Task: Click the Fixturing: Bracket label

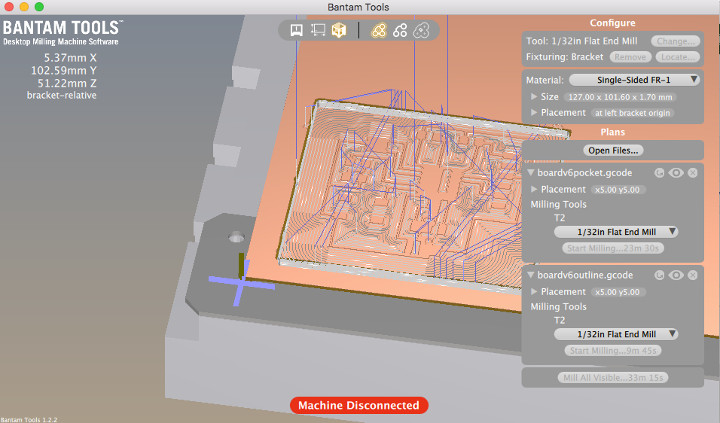Action: click(x=564, y=57)
